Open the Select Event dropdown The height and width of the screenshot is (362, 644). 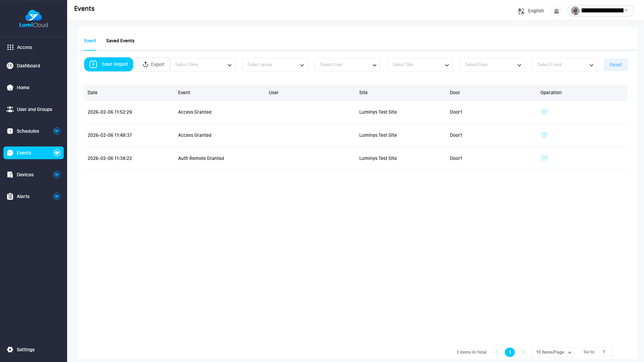[565, 65]
